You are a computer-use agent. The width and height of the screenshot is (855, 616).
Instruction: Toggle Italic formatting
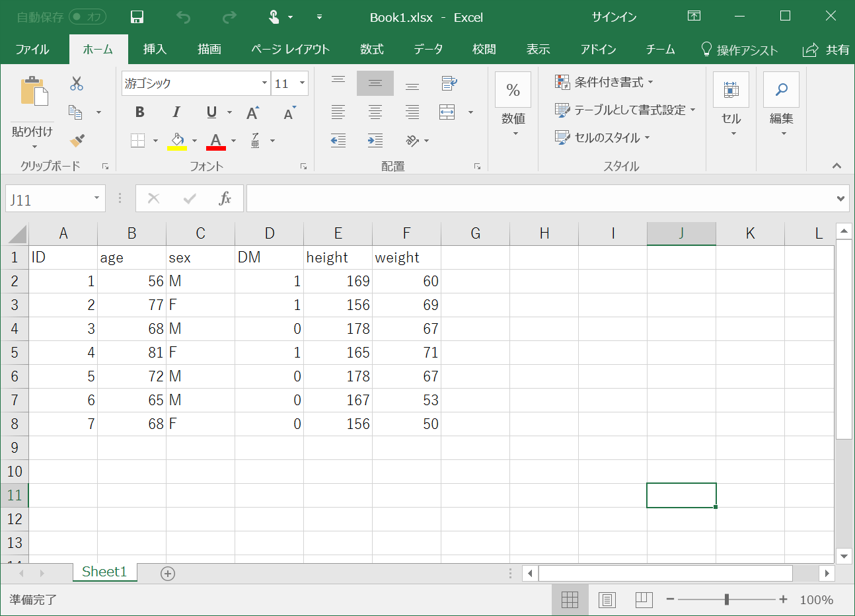point(176,112)
